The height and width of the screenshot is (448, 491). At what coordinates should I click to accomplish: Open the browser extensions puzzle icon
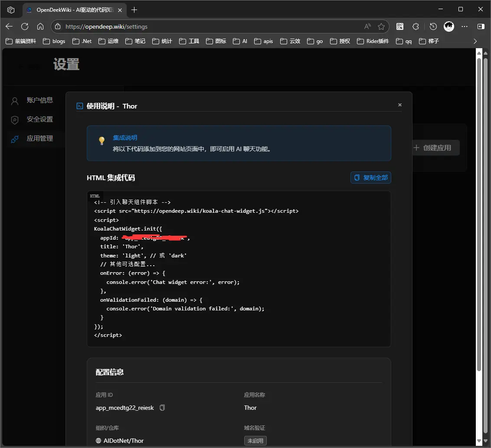[416, 26]
